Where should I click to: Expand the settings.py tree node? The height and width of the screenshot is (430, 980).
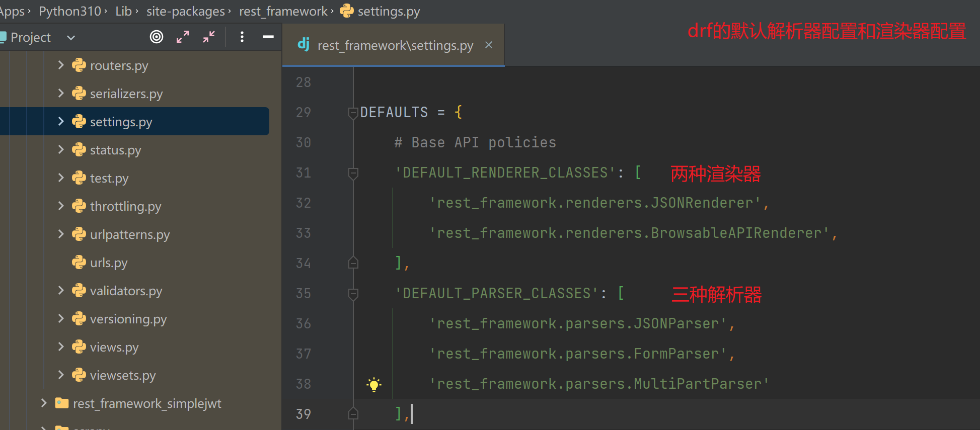(61, 121)
